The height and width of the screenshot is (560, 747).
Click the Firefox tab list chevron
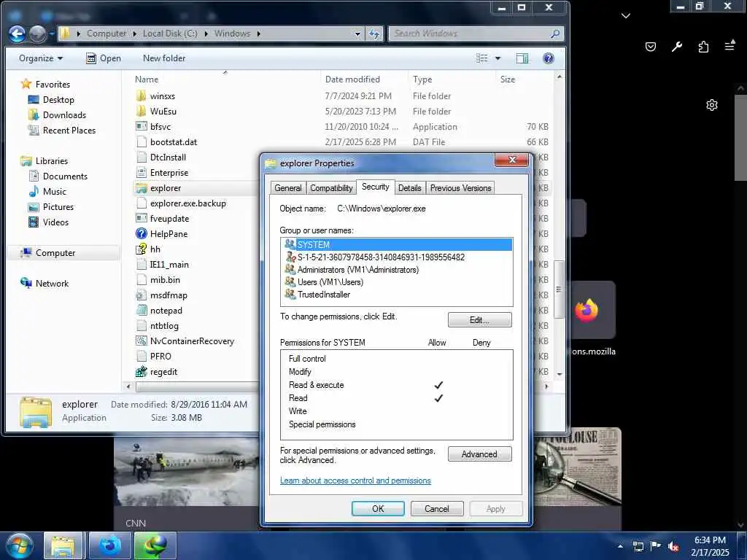[x=626, y=16]
